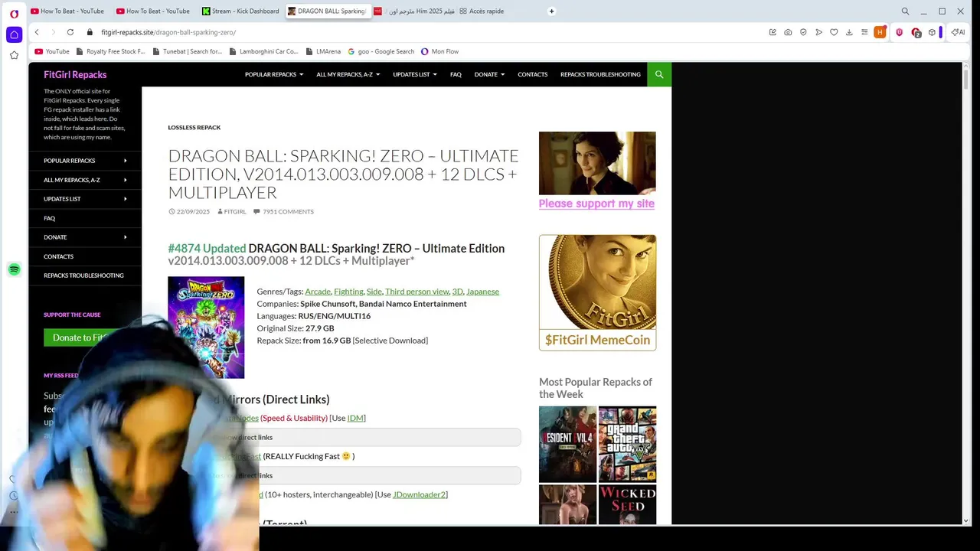The height and width of the screenshot is (551, 980).
Task: Take a snapshot with the camera icon
Action: pos(788,32)
